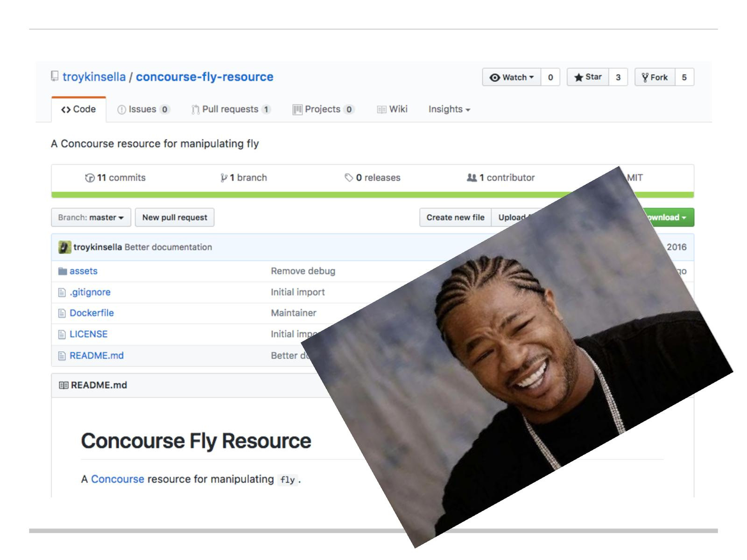Open the .gitignore file
This screenshot has height=560, width=747.
pos(90,292)
